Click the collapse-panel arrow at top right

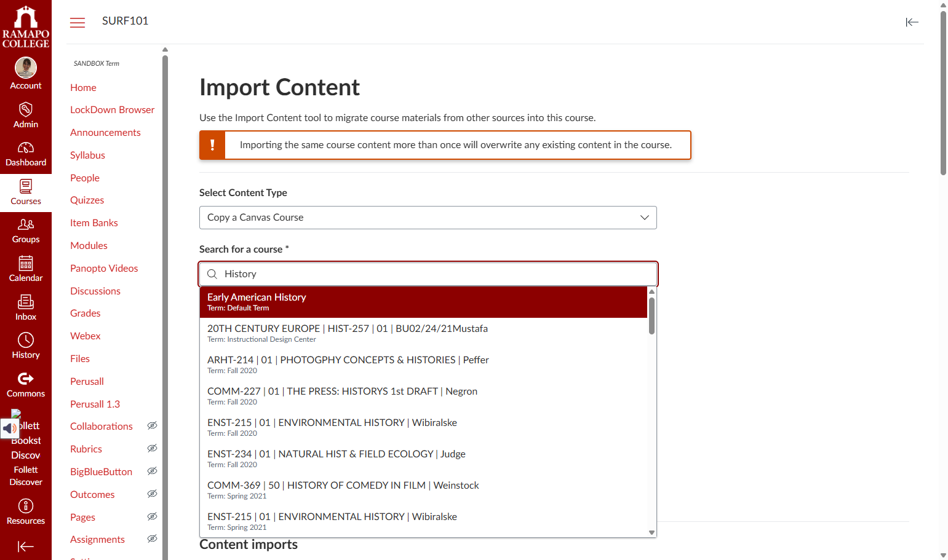912,22
